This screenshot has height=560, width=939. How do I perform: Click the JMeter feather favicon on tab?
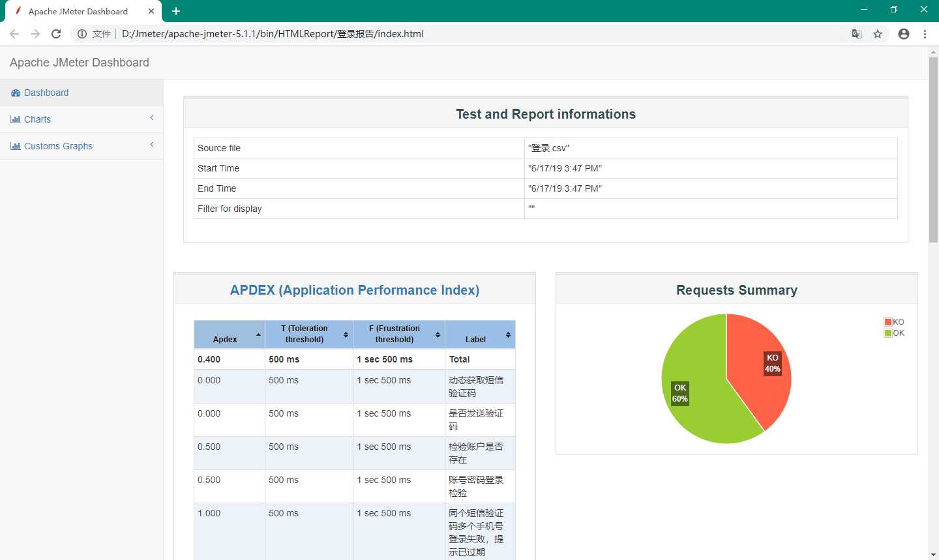point(18,11)
